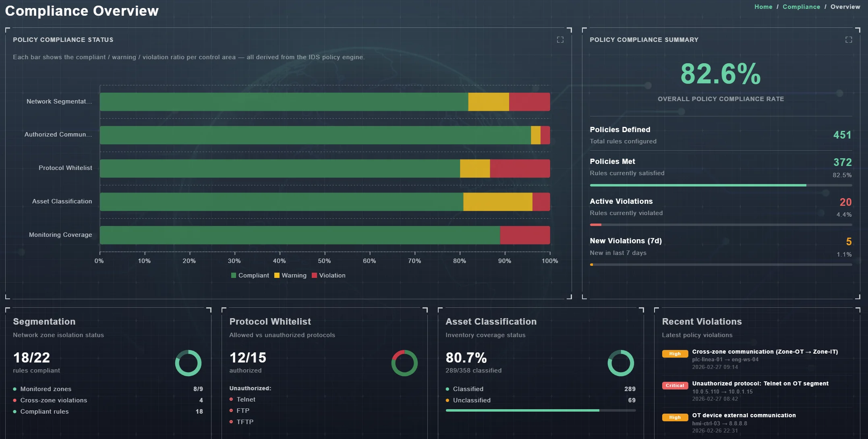Toggle Violation legend entry
This screenshot has width=868, height=439.
329,275
